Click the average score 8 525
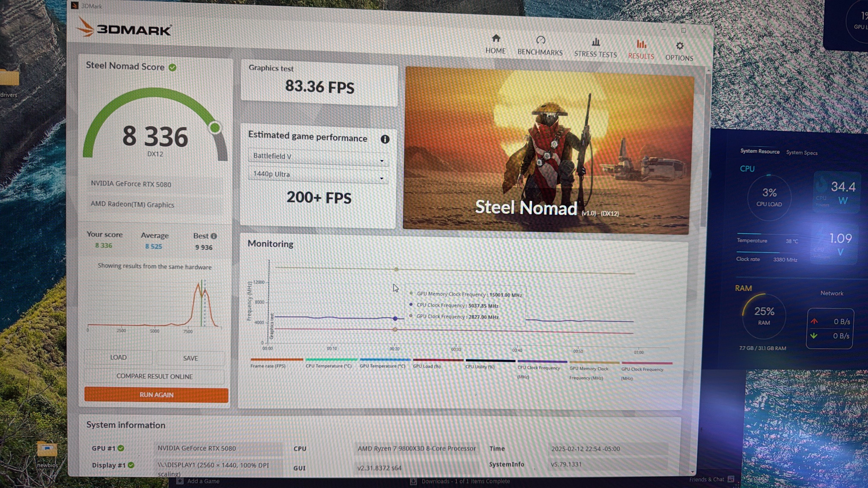The height and width of the screenshot is (488, 868). tap(154, 247)
